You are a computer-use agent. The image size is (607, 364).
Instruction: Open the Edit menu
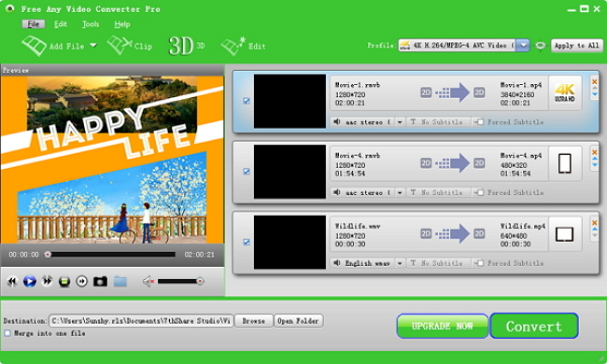61,24
